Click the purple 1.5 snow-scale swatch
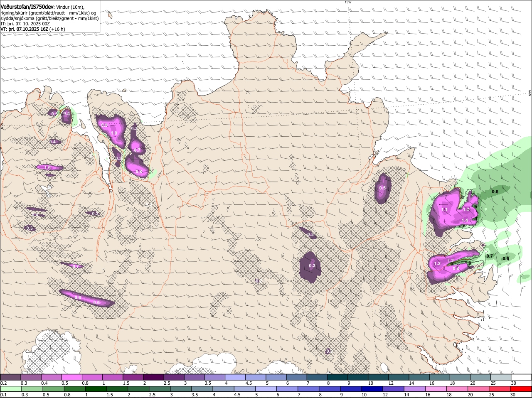The image size is (532, 398). [x=133, y=377]
